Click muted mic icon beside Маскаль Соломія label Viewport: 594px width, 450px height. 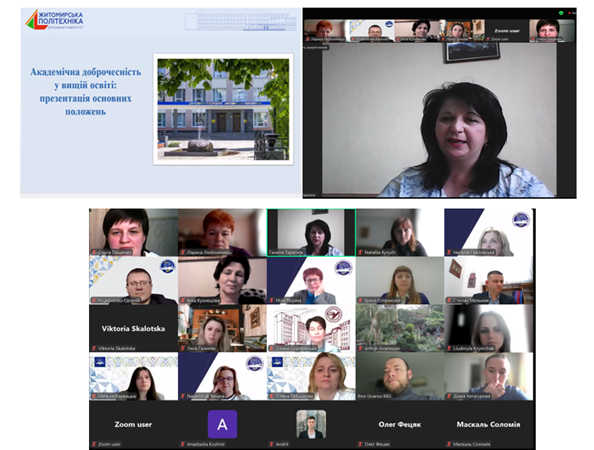pos(449,444)
